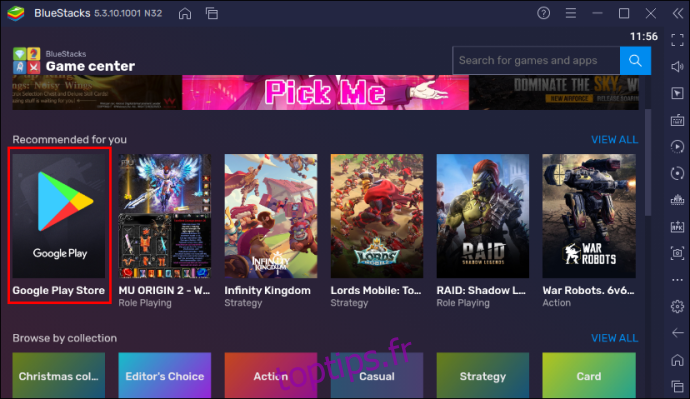The height and width of the screenshot is (399, 690).
Task: Click the volume speaker icon in sidebar
Action: [677, 66]
